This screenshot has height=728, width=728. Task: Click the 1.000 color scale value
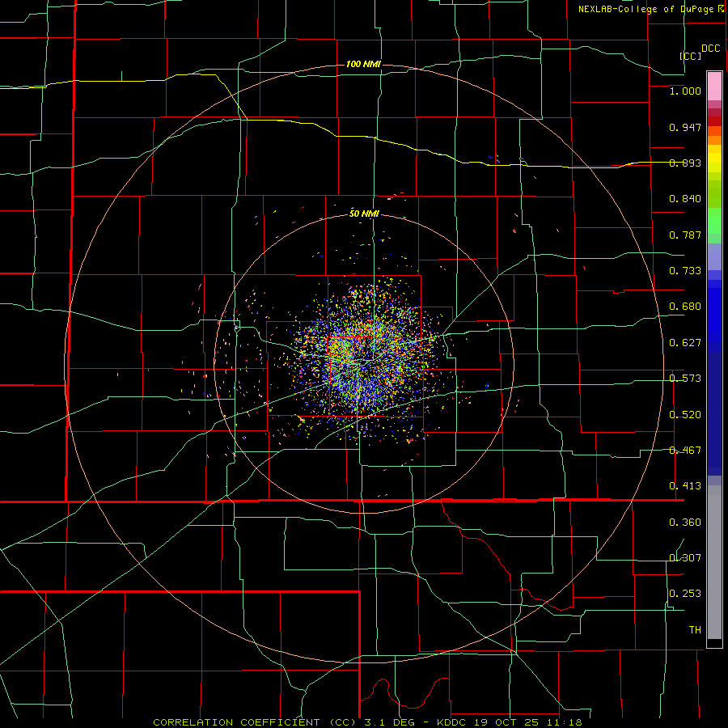[685, 91]
